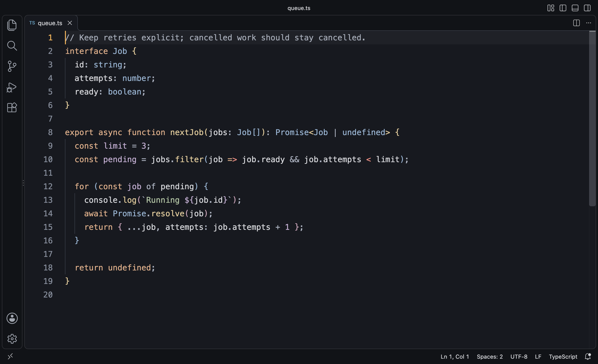Open the remote window indicator
The height and width of the screenshot is (364, 598).
click(10, 356)
